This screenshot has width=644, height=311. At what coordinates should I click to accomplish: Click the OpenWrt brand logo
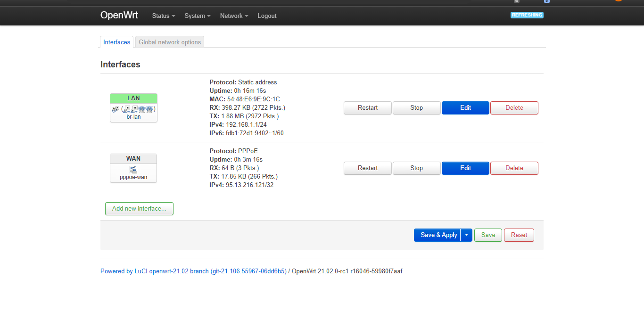pyautogui.click(x=119, y=15)
